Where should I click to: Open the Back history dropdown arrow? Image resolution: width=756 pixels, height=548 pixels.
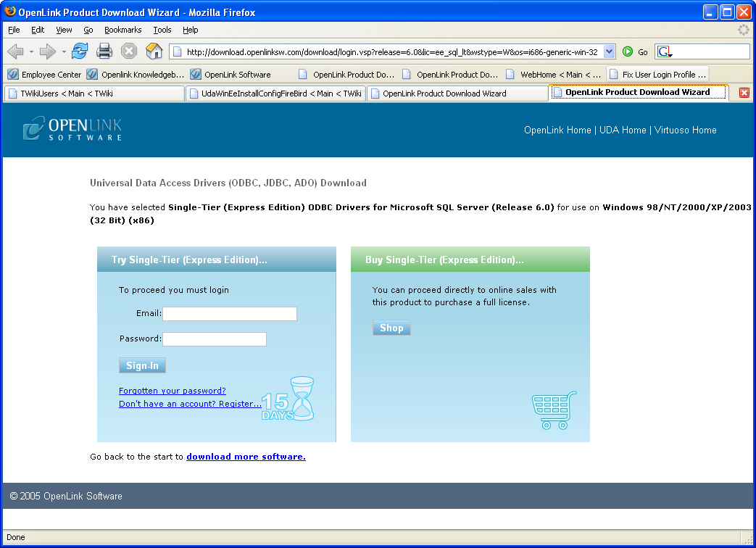31,51
